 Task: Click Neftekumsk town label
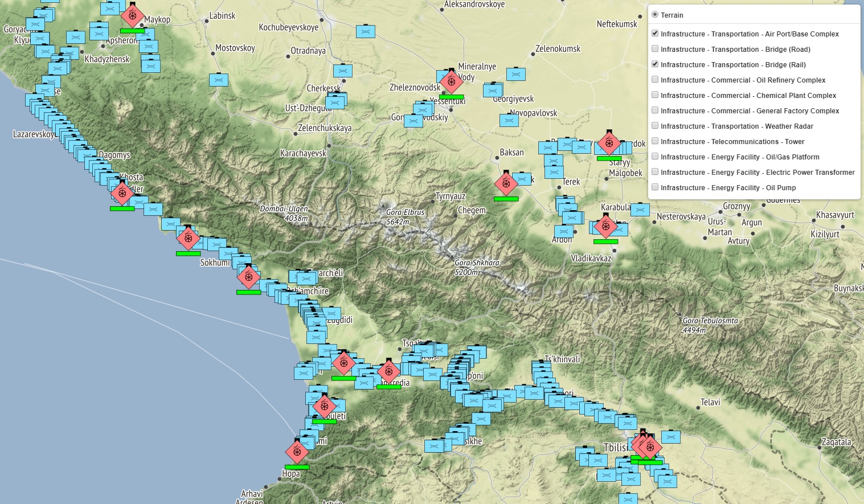tap(617, 24)
